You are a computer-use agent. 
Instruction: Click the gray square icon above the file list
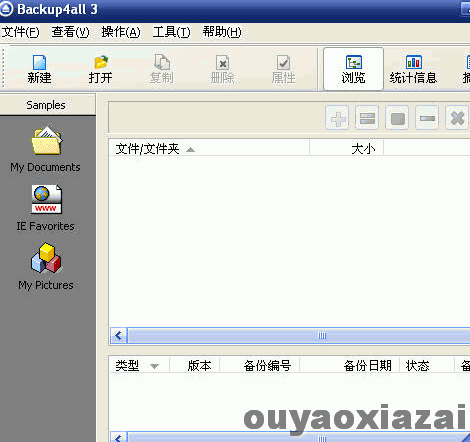coord(397,118)
